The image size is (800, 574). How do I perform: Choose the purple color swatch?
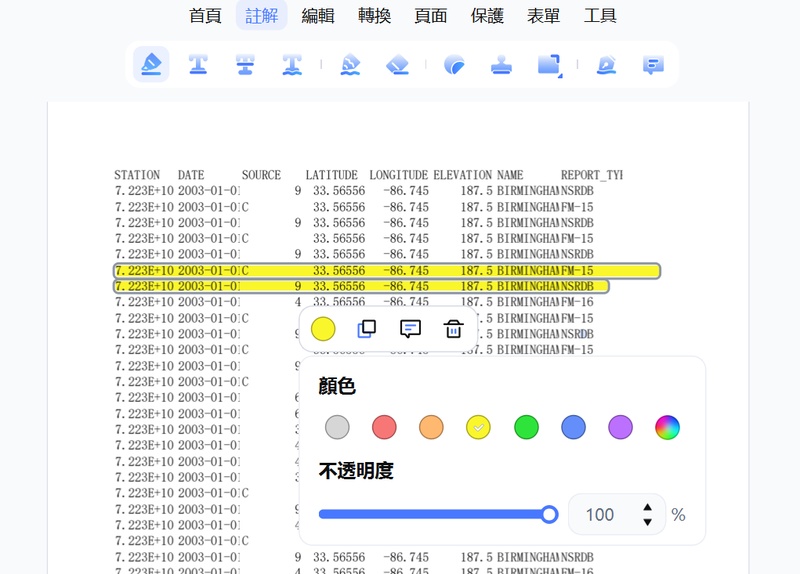[x=620, y=427]
